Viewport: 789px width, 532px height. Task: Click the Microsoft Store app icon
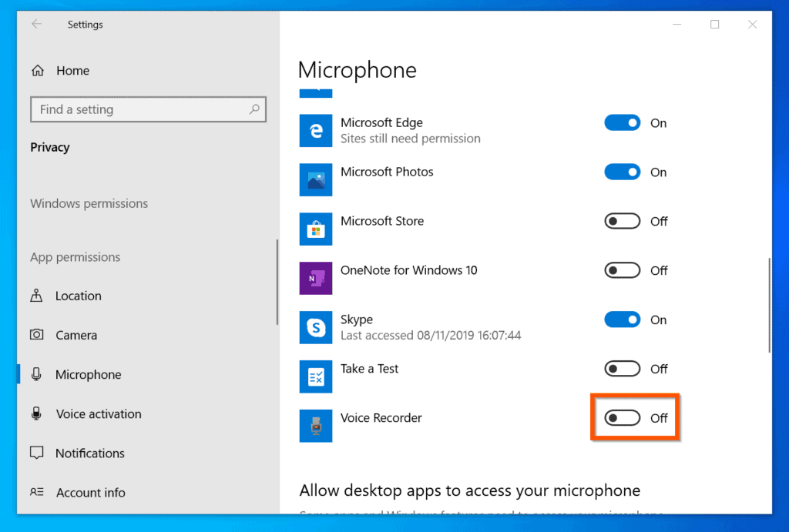(315, 229)
